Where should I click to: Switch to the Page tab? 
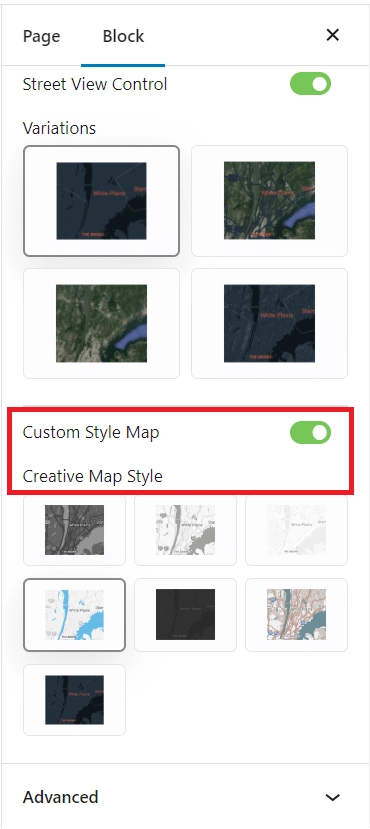(x=41, y=36)
